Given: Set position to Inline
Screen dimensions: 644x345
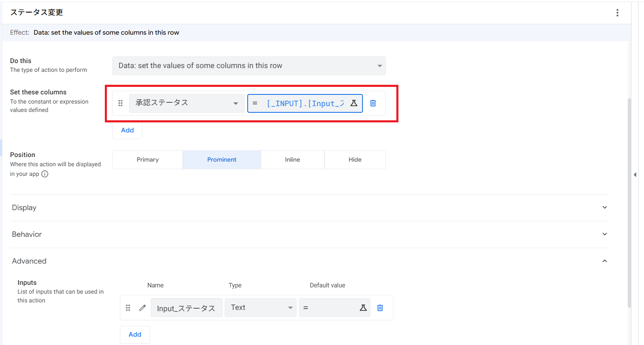Looking at the screenshot, I should (x=292, y=160).
